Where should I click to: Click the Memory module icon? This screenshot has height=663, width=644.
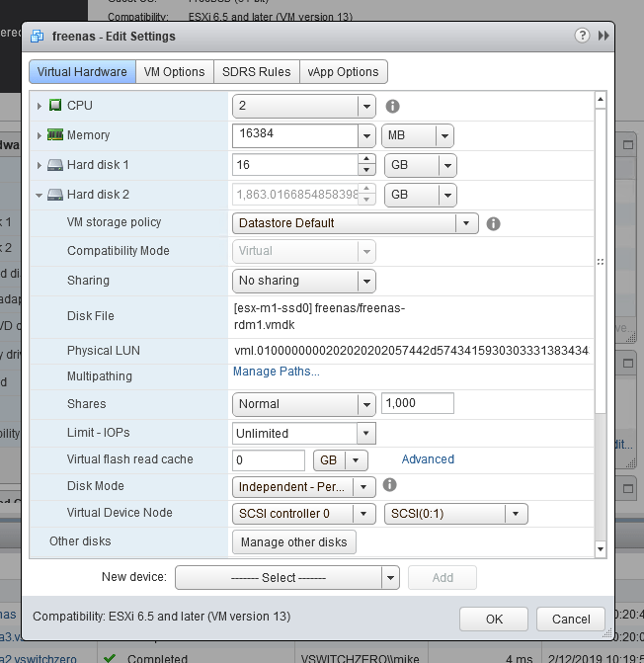55,135
